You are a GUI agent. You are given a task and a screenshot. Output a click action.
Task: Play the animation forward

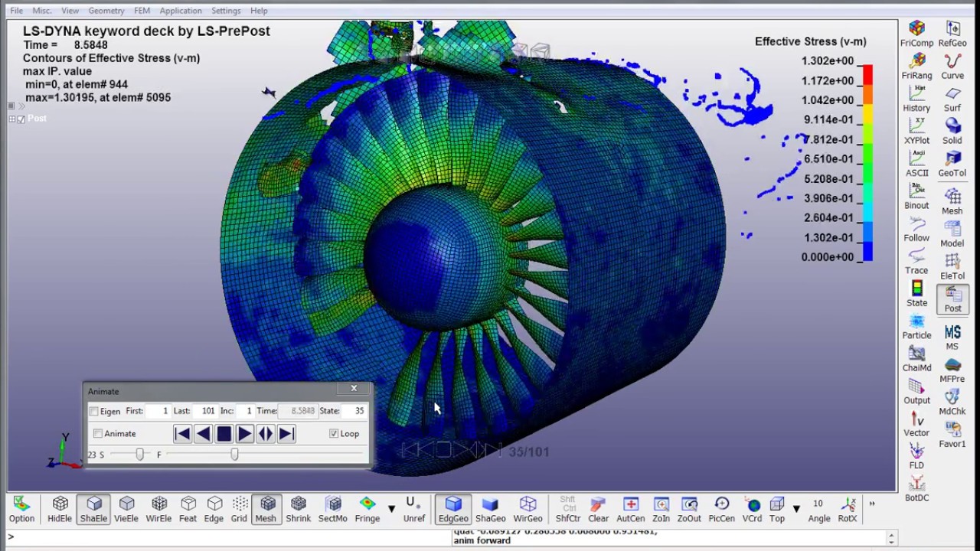tap(244, 434)
